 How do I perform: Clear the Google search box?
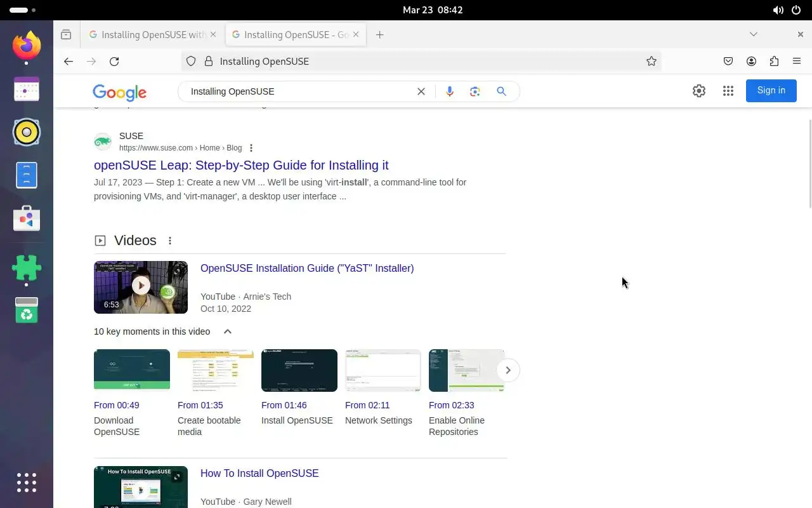pos(421,91)
